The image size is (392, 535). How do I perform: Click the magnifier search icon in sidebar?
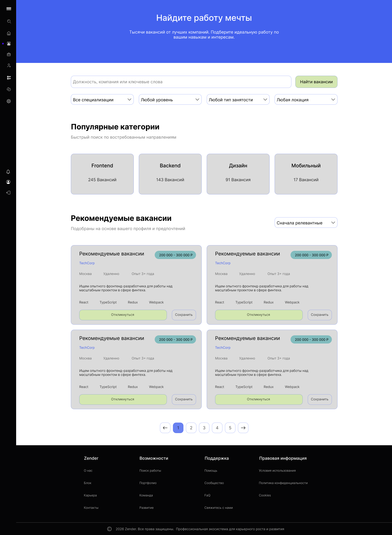(x=9, y=21)
